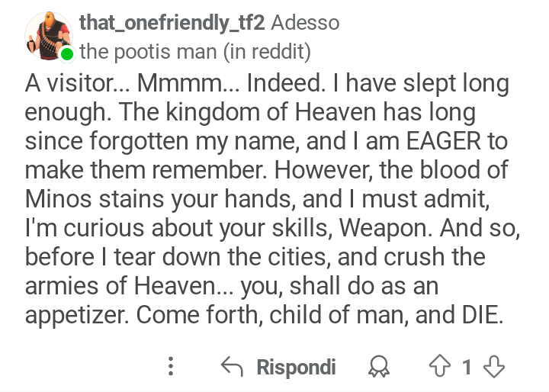Click the Rispondi reply button
Viewport: 549px width, 392px height.
296,367
